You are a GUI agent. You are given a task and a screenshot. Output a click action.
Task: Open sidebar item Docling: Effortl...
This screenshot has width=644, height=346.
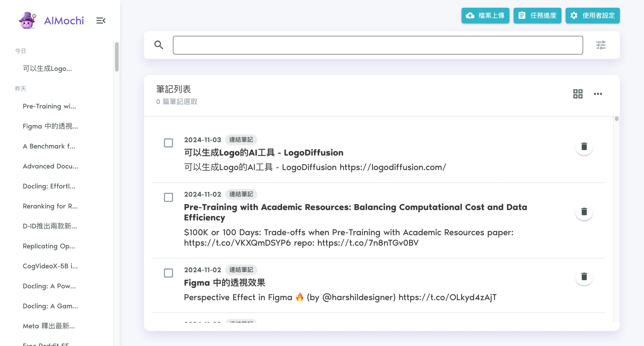(x=49, y=186)
